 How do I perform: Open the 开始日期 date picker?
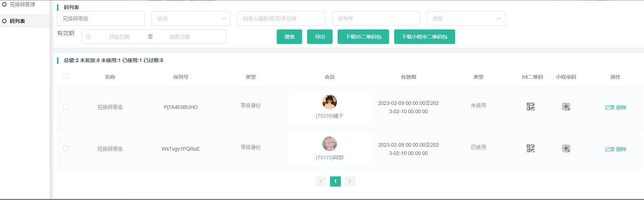pyautogui.click(x=119, y=37)
